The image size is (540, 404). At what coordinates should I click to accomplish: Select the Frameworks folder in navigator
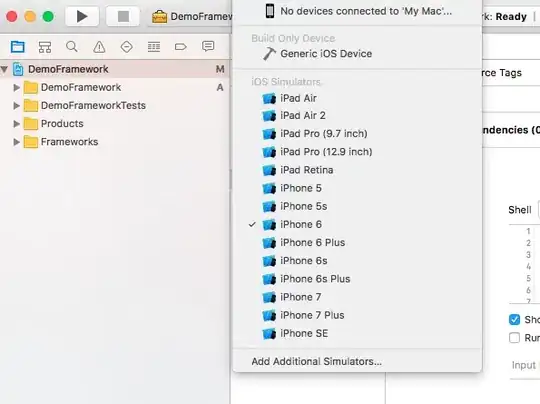[69, 142]
